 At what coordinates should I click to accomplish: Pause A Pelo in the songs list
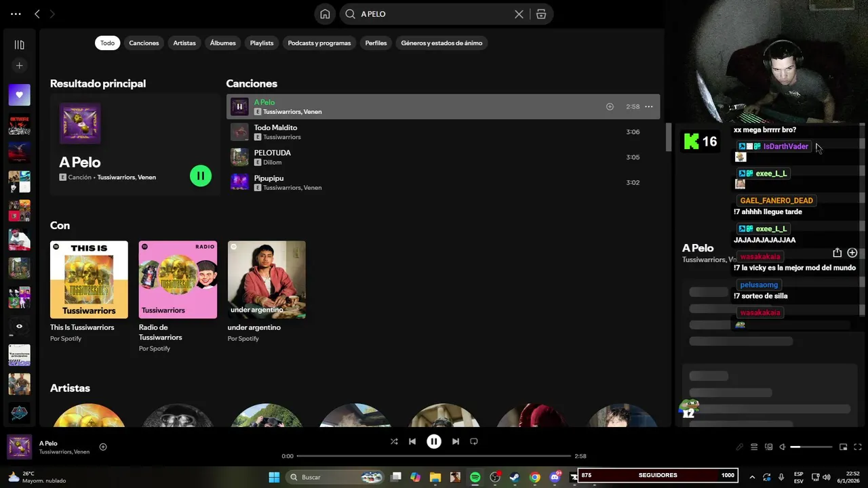pyautogui.click(x=239, y=106)
